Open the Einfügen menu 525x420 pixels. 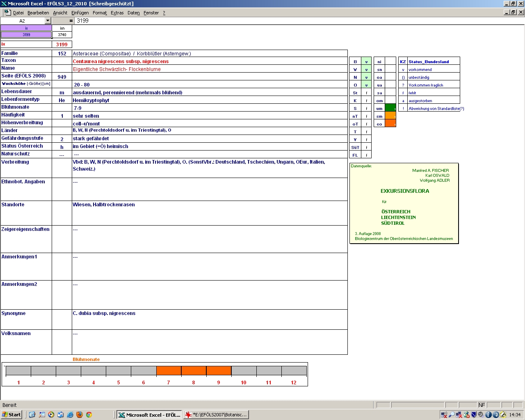pos(80,13)
